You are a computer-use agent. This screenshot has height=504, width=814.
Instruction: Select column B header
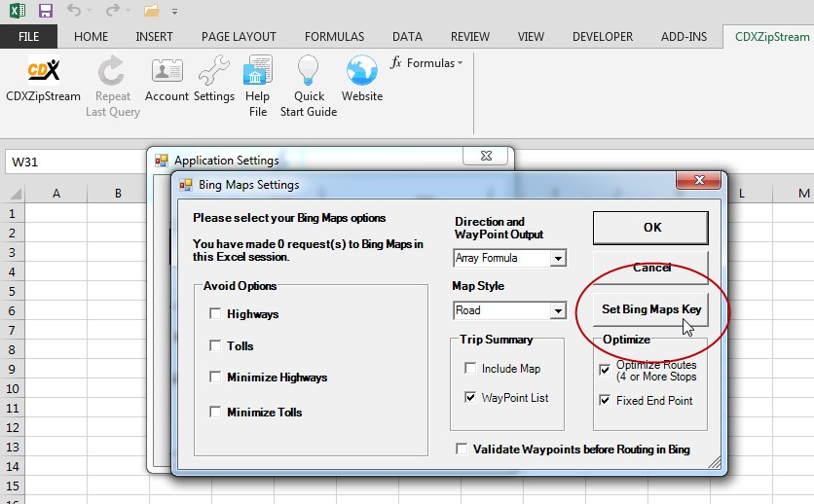[x=119, y=194]
